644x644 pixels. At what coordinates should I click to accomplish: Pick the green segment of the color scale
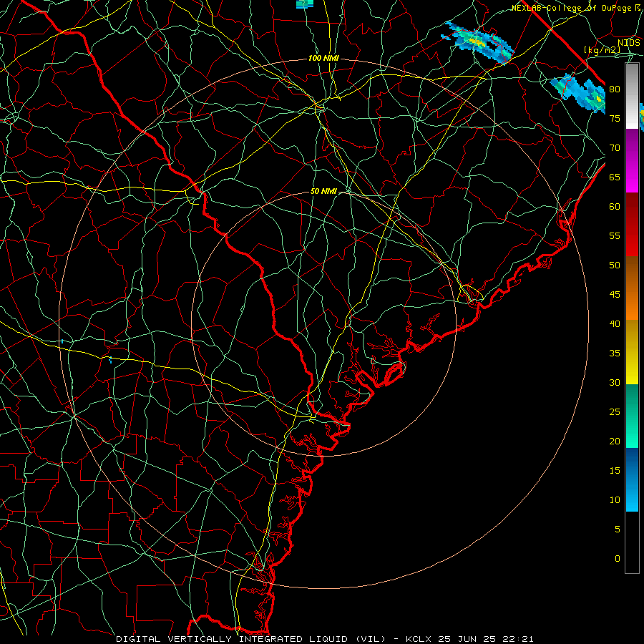click(x=632, y=416)
